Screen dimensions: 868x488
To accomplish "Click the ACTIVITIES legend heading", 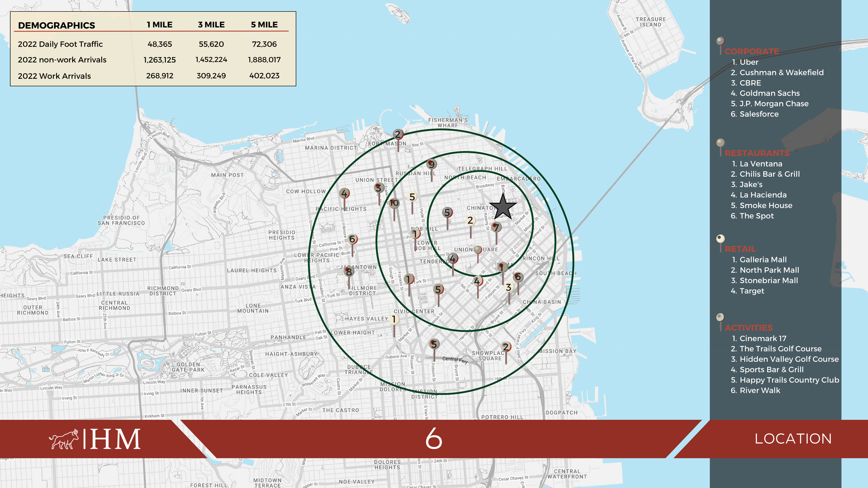I will (749, 328).
